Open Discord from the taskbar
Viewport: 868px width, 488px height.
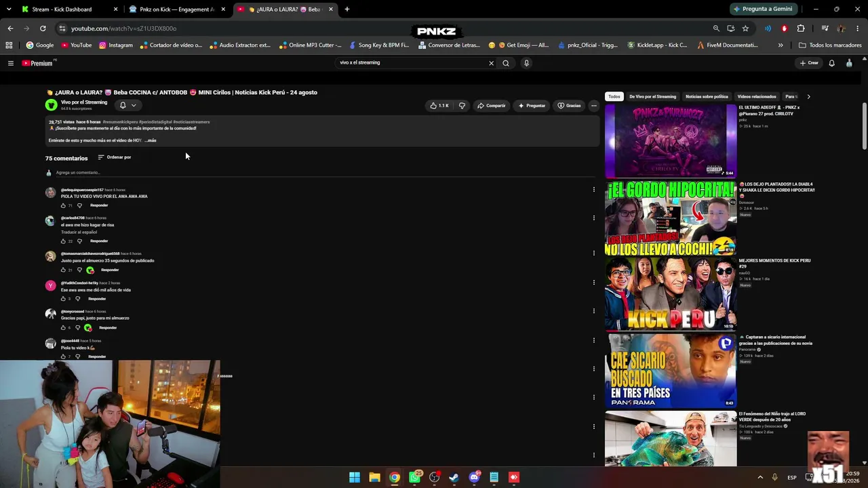pyautogui.click(x=474, y=477)
